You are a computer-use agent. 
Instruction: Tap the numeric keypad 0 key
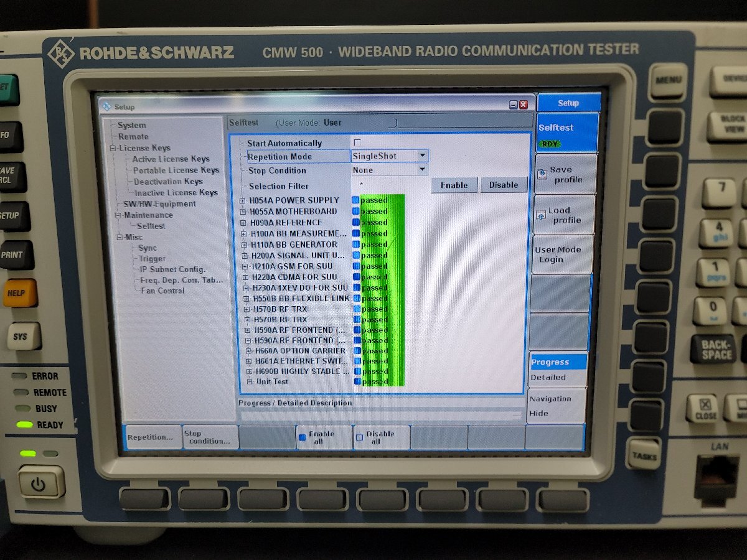[x=712, y=310]
